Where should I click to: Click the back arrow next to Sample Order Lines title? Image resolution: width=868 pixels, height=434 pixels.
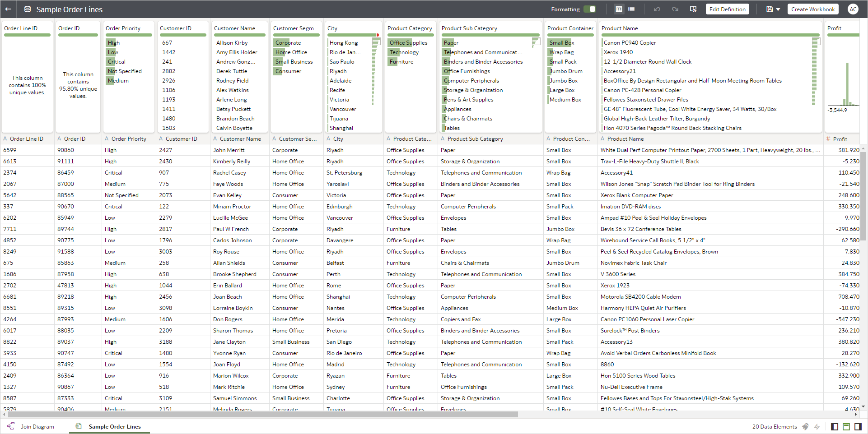8,9
